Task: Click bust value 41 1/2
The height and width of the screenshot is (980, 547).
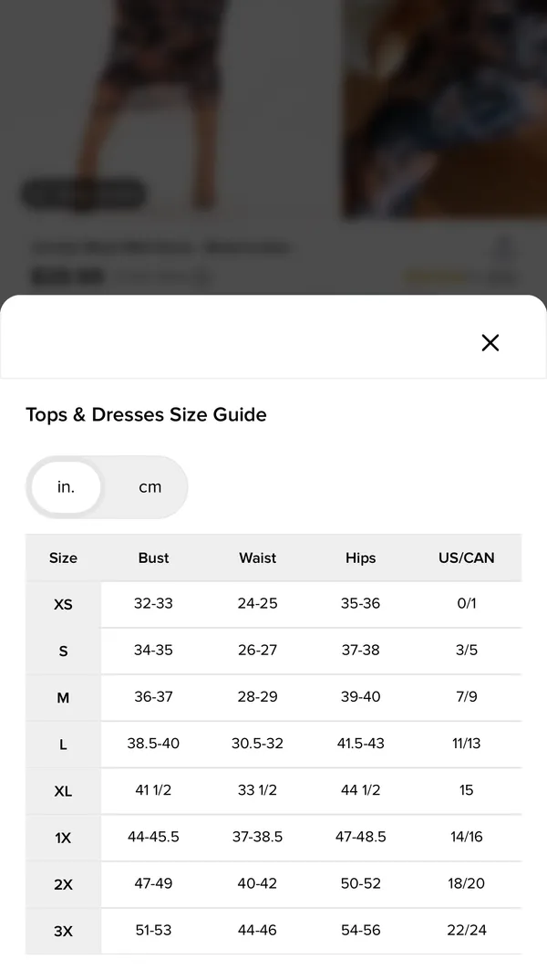Action: coord(153,790)
